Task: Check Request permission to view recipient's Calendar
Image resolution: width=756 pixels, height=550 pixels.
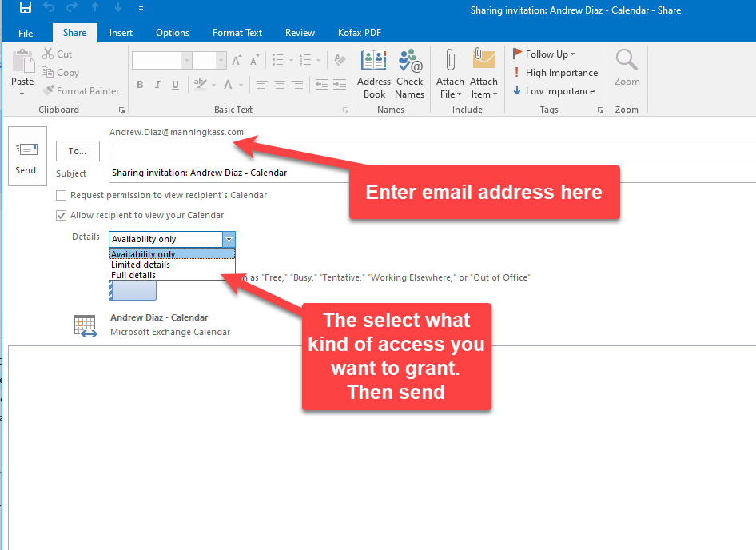Action: 62,195
